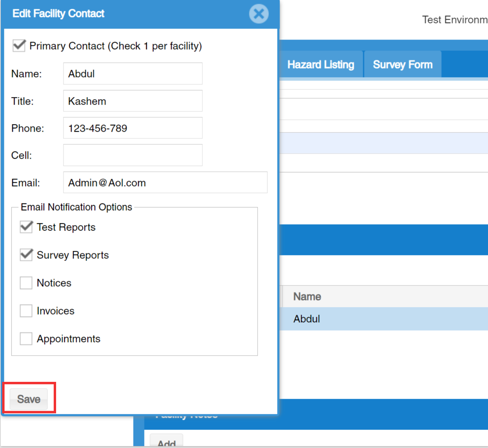The width and height of the screenshot is (488, 448).
Task: Click the Edit Facility Contact dialog title
Action: click(58, 13)
